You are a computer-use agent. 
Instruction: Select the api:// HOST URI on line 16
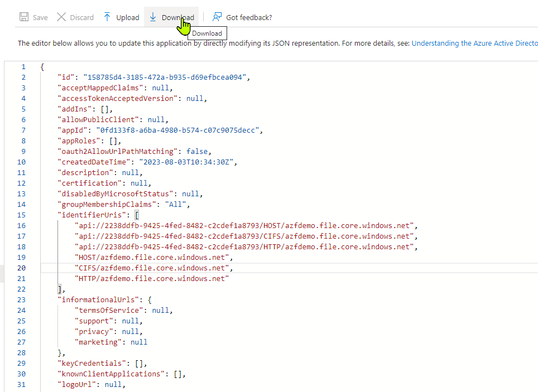[x=246, y=226]
